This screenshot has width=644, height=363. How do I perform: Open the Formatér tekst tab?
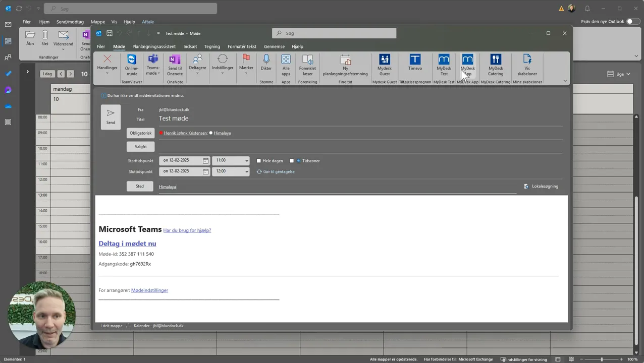click(242, 46)
